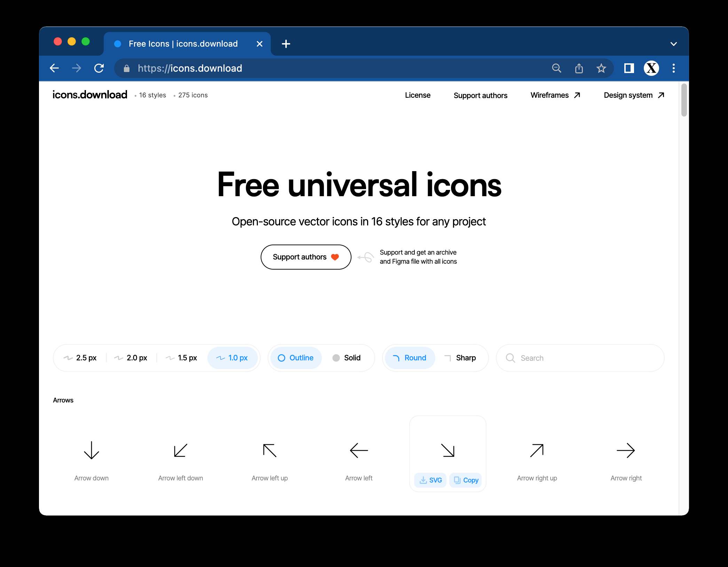
Task: Click the browser forward arrow
Action: coord(77,68)
